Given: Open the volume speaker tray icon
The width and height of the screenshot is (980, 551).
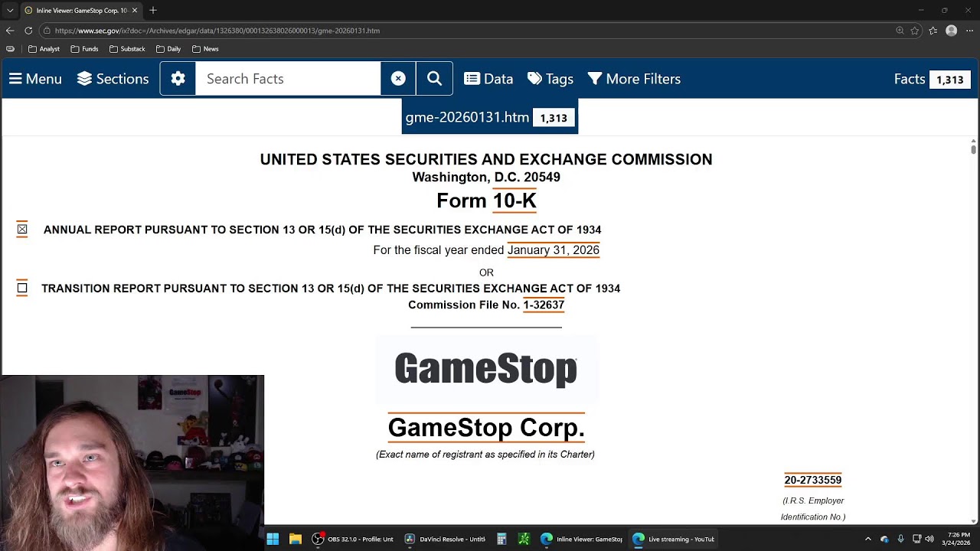Looking at the screenshot, I should coord(929,539).
